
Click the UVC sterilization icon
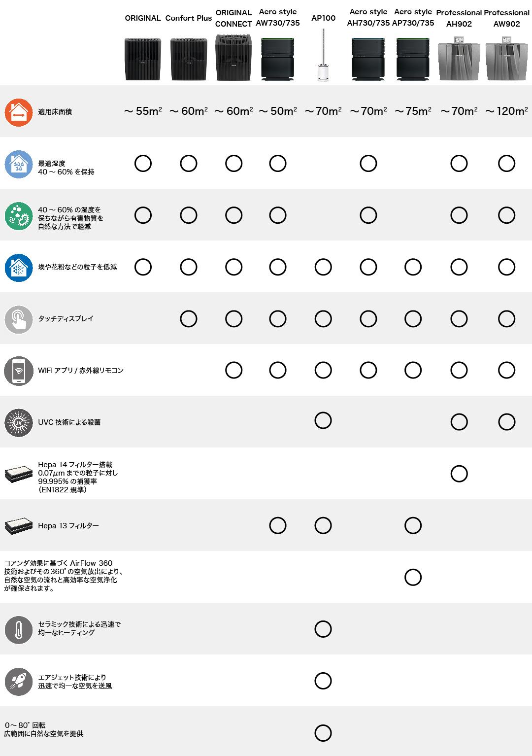(x=19, y=423)
